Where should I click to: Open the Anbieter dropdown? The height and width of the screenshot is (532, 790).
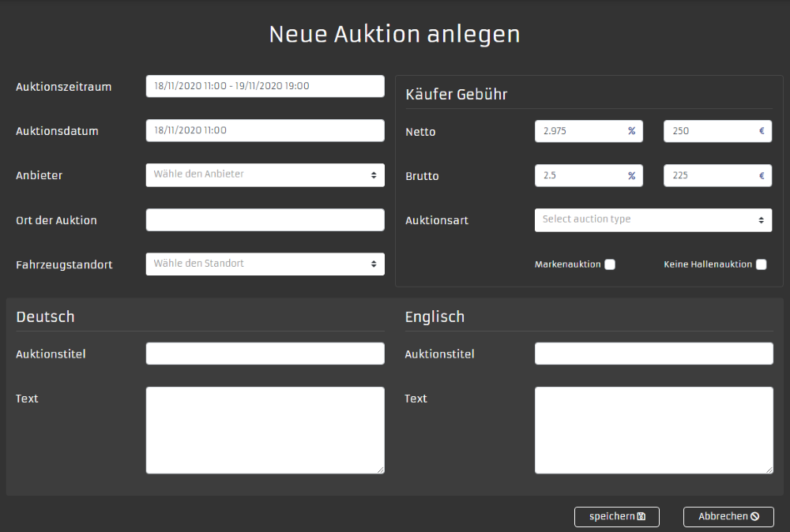[x=265, y=175]
